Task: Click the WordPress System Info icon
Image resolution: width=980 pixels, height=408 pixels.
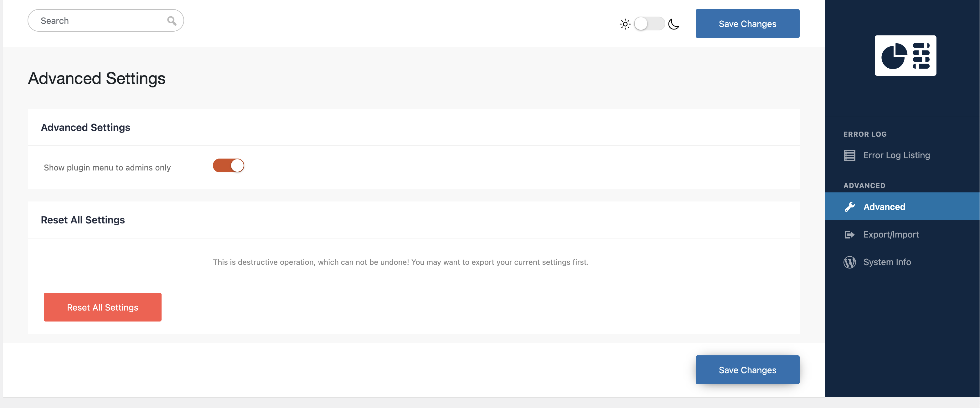Action: point(849,262)
